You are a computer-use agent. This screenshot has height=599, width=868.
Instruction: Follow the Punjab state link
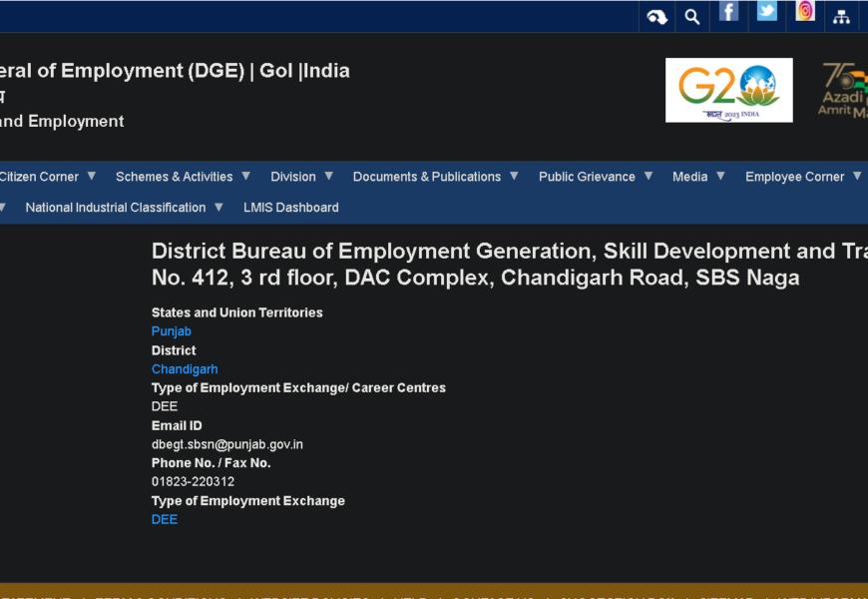click(x=172, y=331)
